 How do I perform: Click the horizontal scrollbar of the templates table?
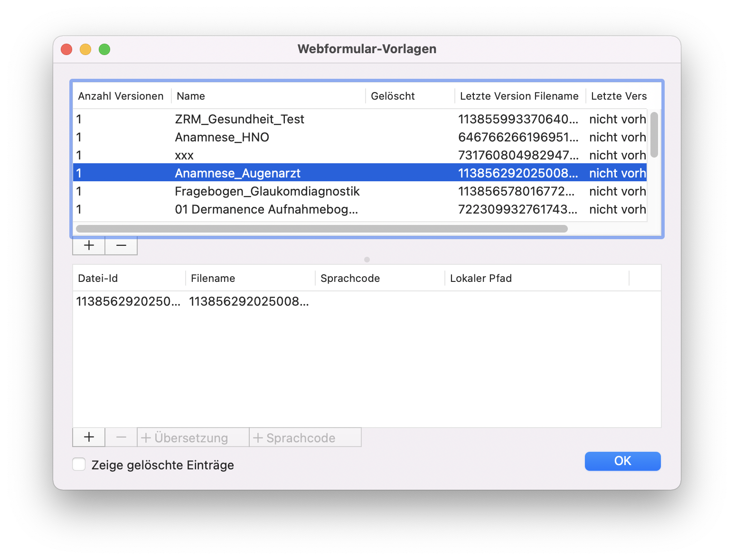tap(322, 229)
